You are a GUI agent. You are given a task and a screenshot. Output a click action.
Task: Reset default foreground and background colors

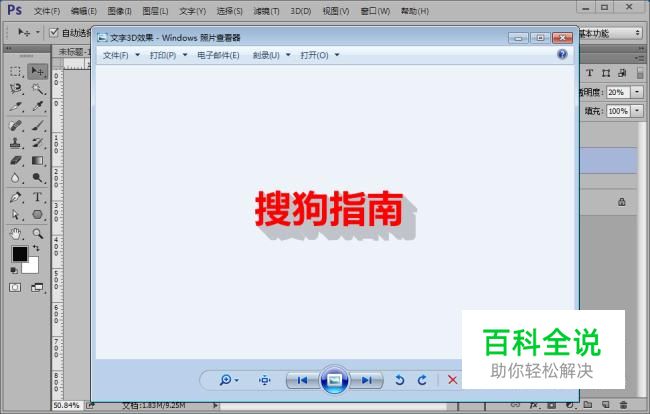click(x=14, y=270)
